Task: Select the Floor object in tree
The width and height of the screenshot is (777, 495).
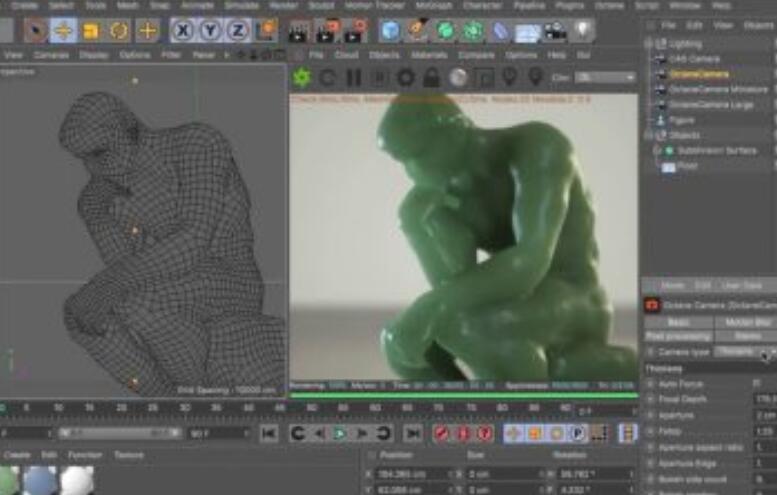Action: click(x=688, y=166)
